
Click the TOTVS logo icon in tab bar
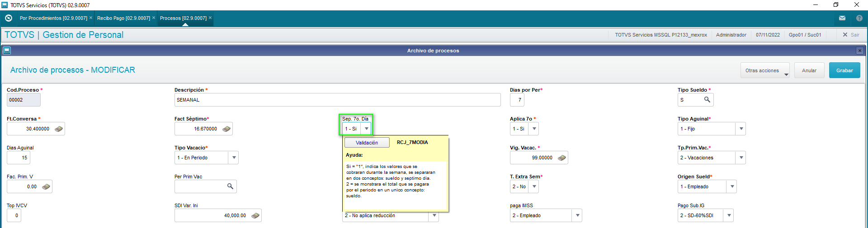click(8, 18)
